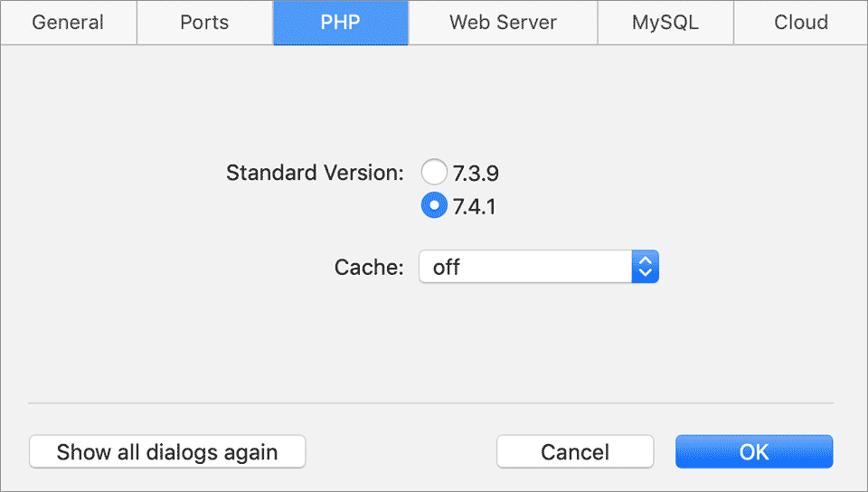868x492 pixels.
Task: Select the 7.3.9 radio button
Action: (x=434, y=172)
